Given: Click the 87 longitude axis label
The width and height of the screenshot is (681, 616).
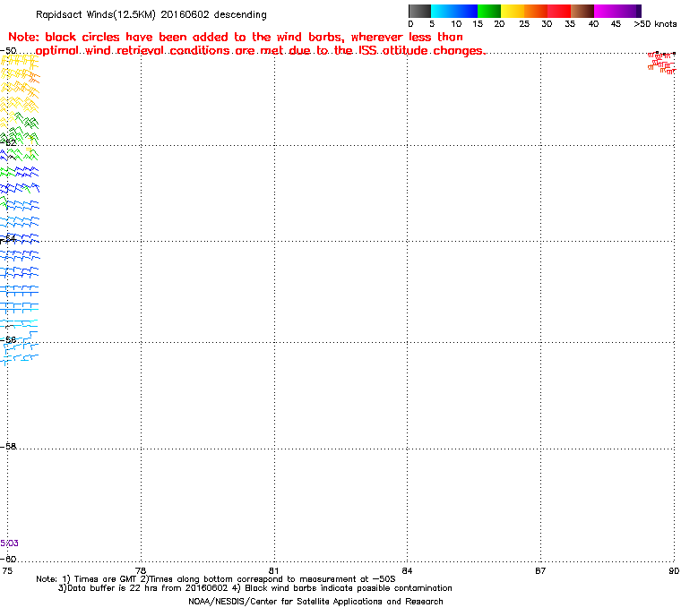Looking at the screenshot, I should pyautogui.click(x=540, y=571).
